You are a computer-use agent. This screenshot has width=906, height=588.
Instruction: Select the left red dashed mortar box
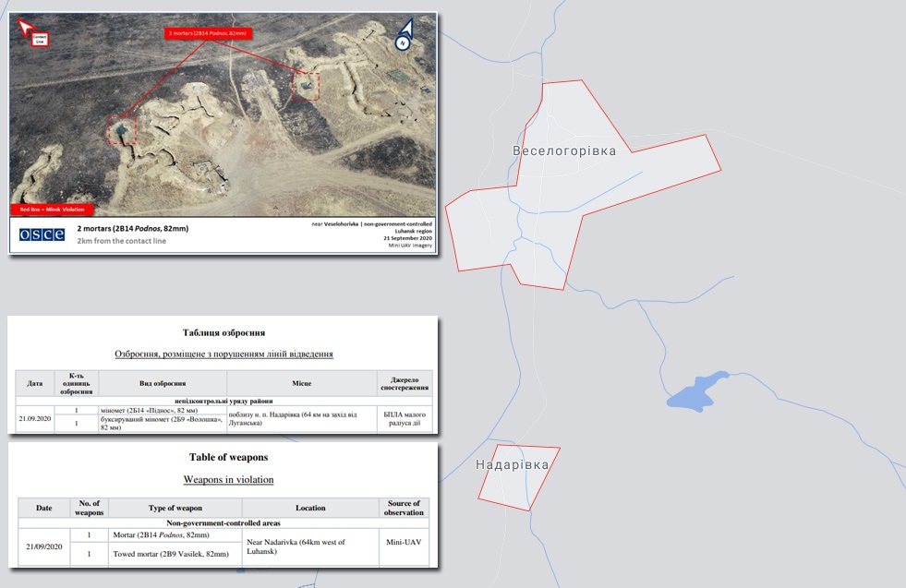point(121,130)
